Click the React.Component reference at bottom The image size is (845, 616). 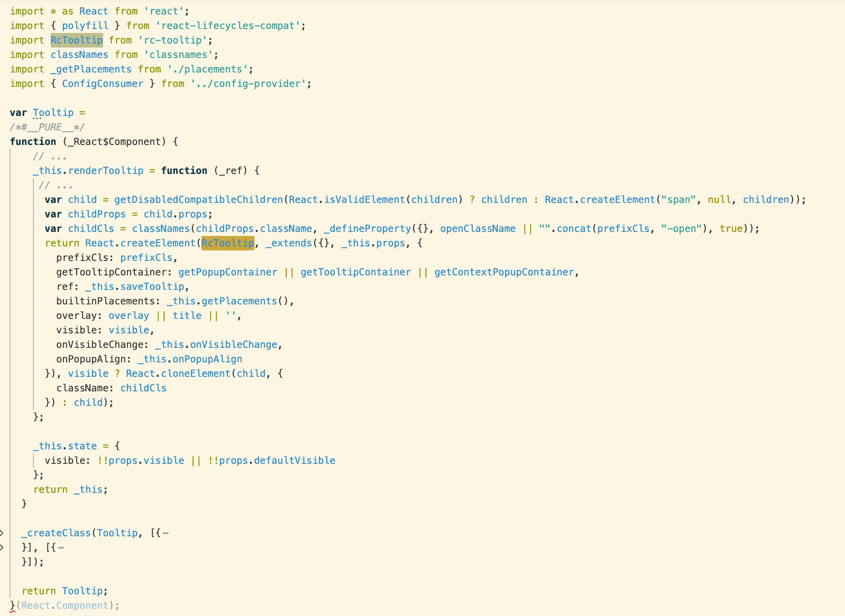click(66, 605)
